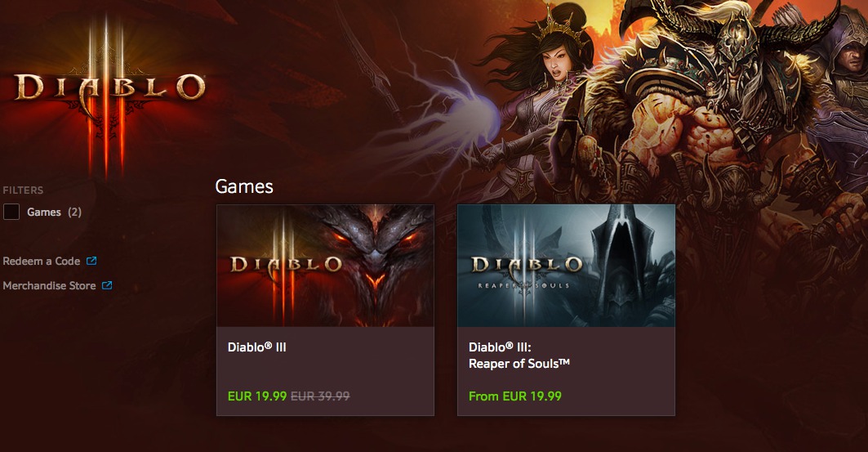The image size is (868, 452).
Task: Click the horned barbarian in banner art
Action: (719, 105)
